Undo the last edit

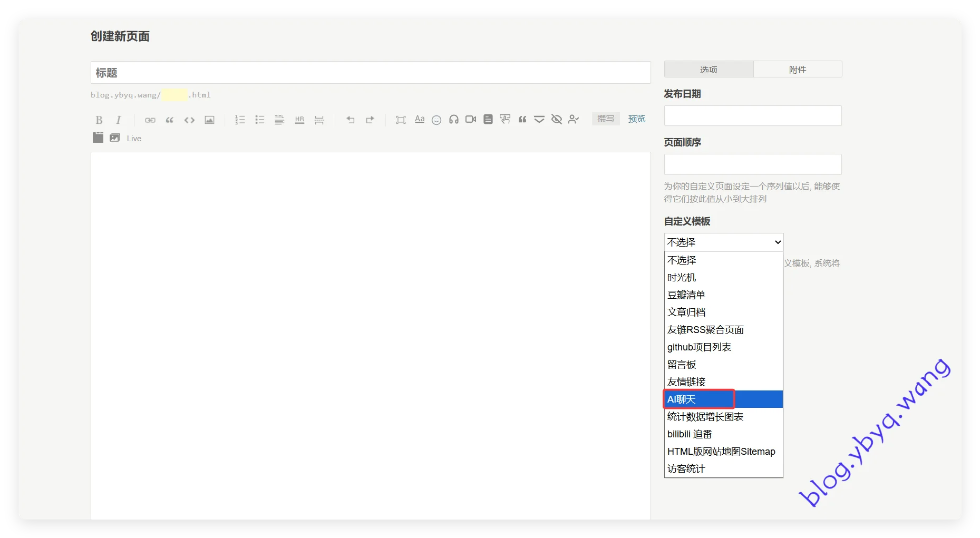coord(350,120)
